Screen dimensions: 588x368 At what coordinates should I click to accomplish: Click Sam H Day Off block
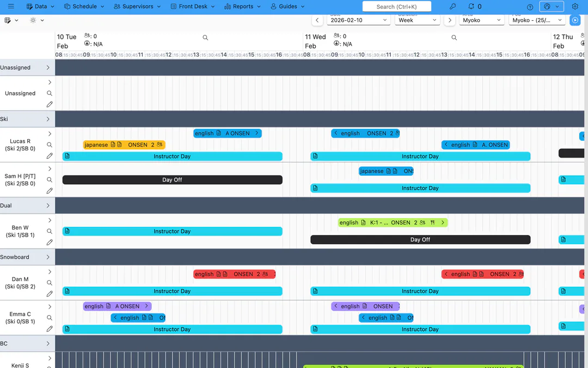click(x=173, y=180)
